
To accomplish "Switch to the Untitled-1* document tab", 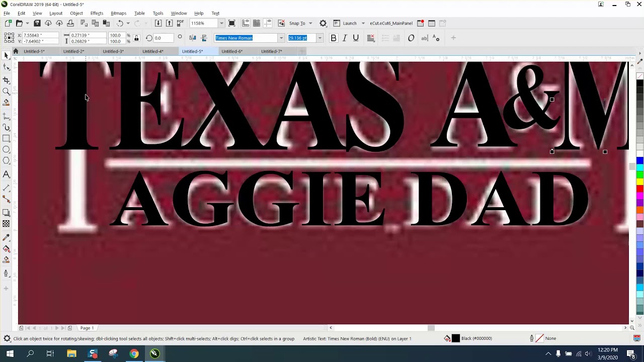I will tap(34, 51).
